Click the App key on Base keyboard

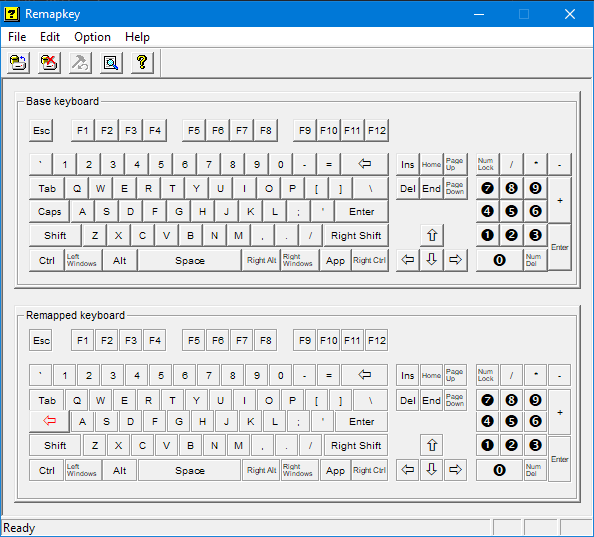[335, 260]
